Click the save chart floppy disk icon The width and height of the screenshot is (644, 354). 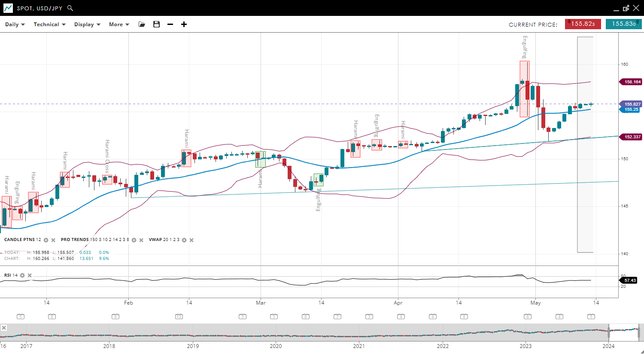tap(156, 24)
